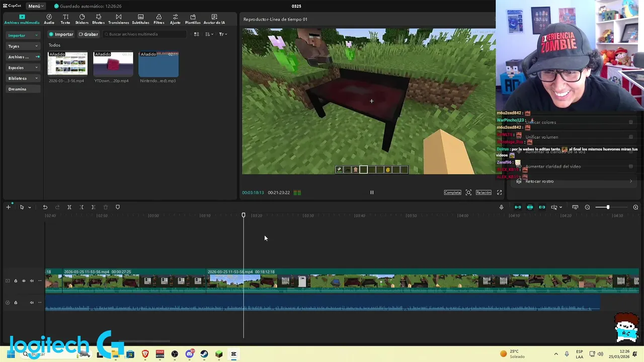The width and height of the screenshot is (644, 362).
Task: Expand the Tuyos sidebar section
Action: (23, 46)
